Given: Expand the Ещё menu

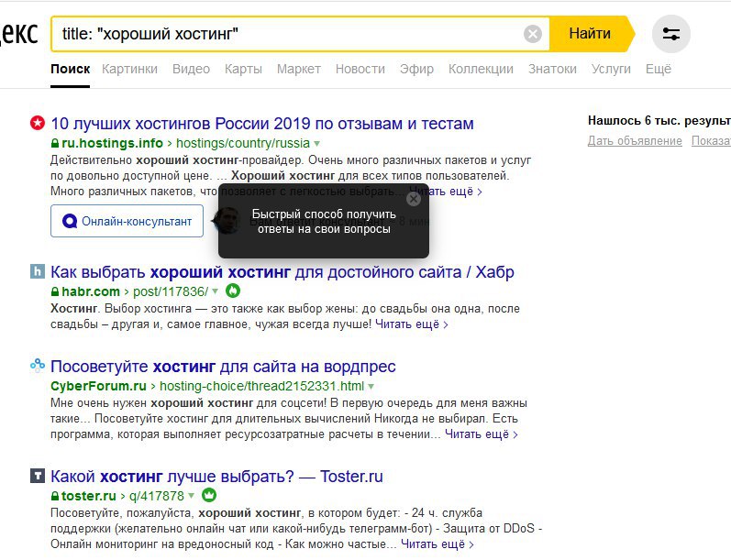Looking at the screenshot, I should point(659,69).
